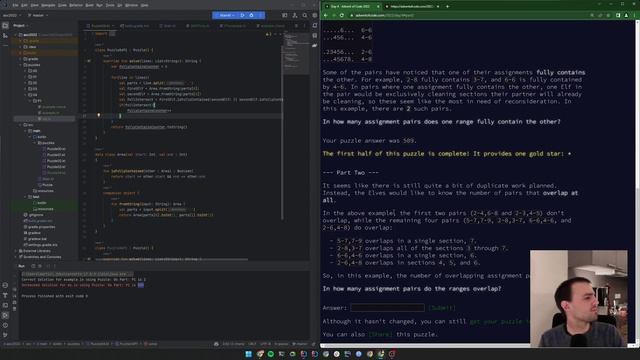Open the Project view mode dropdown

point(20,26)
